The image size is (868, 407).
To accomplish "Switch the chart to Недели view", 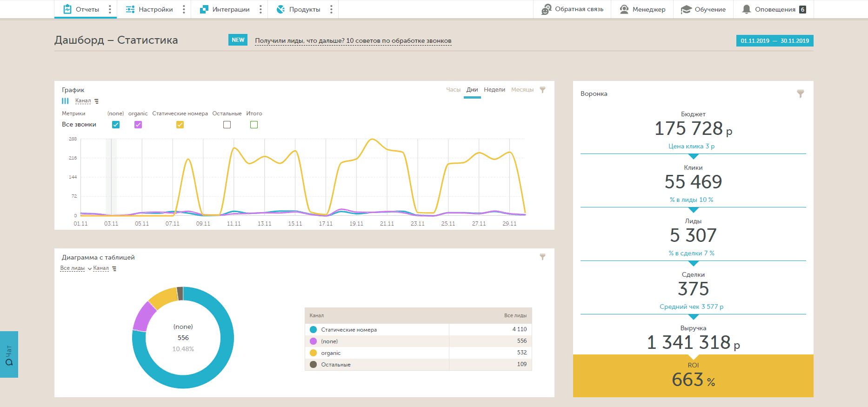I will click(494, 90).
